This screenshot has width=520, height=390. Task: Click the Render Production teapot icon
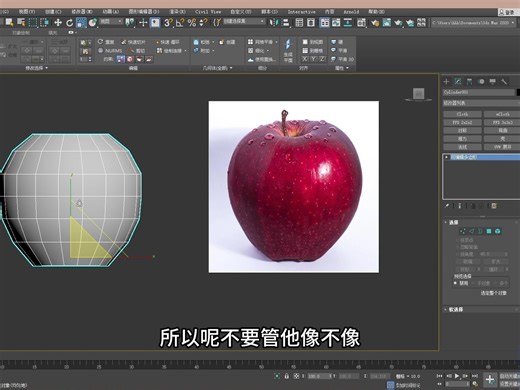pos(398,22)
